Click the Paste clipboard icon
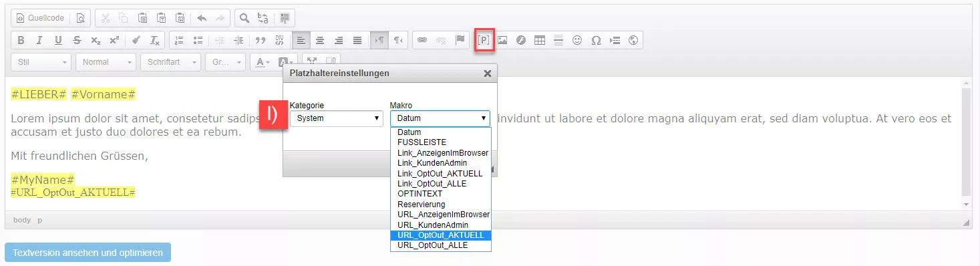980x266 pixels. [x=143, y=18]
